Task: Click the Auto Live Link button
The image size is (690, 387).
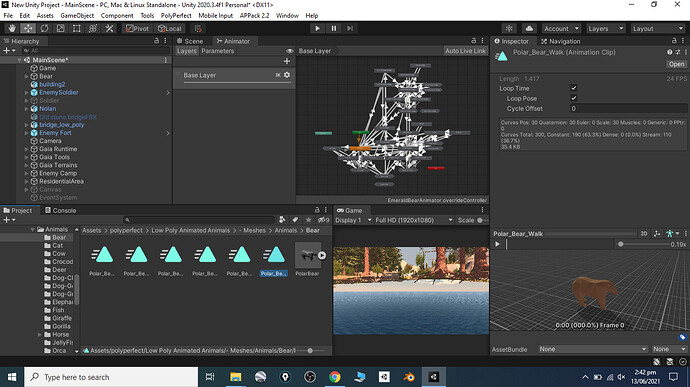Action: coord(465,51)
